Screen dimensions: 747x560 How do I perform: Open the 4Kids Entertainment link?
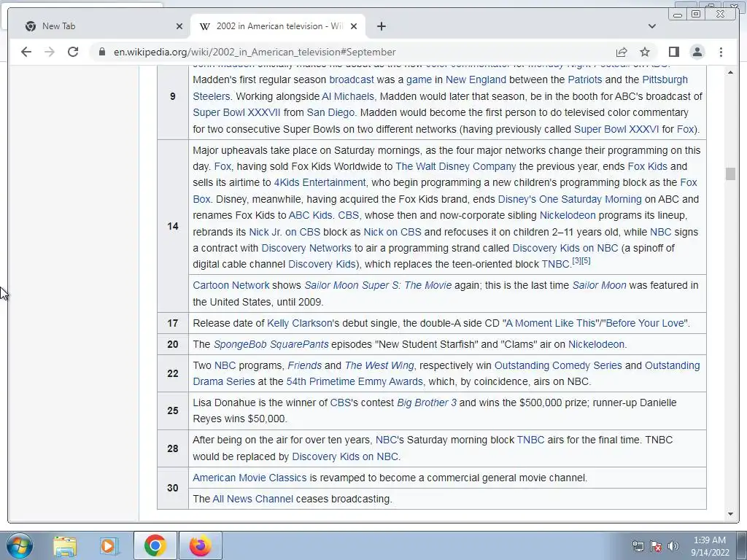[320, 182]
